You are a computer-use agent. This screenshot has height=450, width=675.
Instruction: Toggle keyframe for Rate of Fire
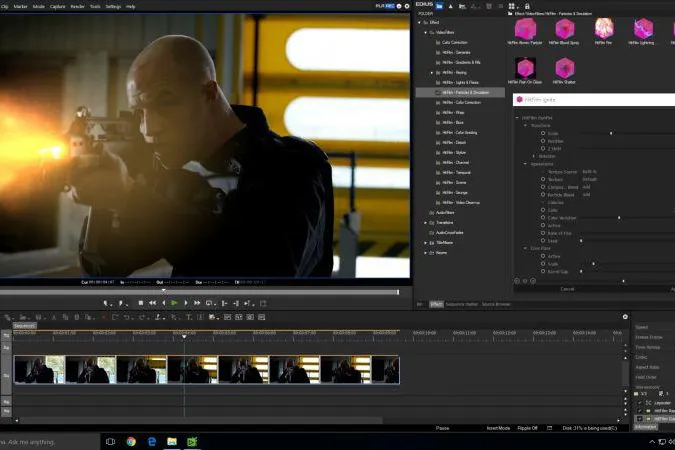(x=543, y=233)
